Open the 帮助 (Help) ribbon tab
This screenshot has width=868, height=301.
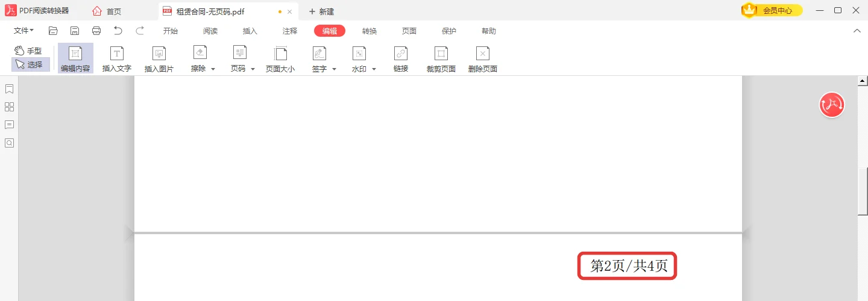489,31
